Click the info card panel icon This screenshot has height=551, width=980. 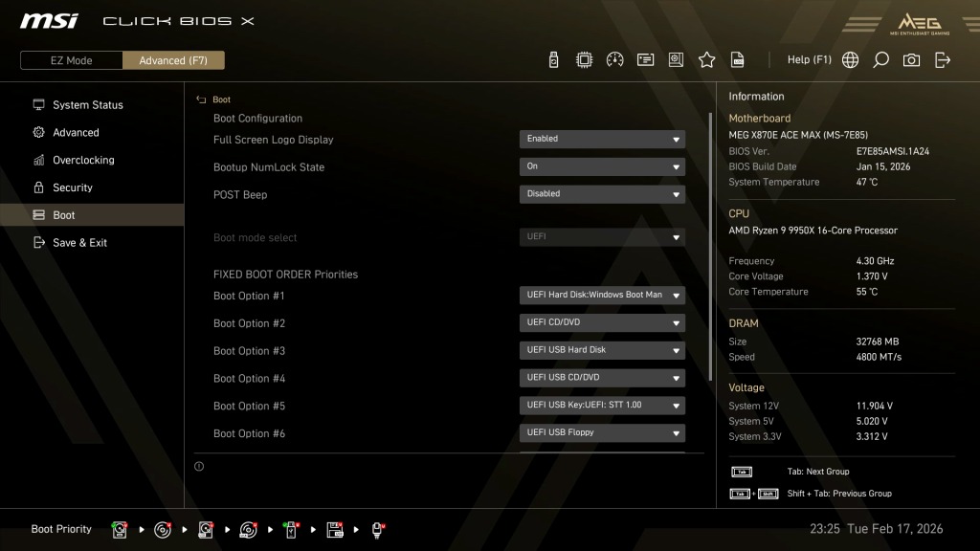pos(645,60)
